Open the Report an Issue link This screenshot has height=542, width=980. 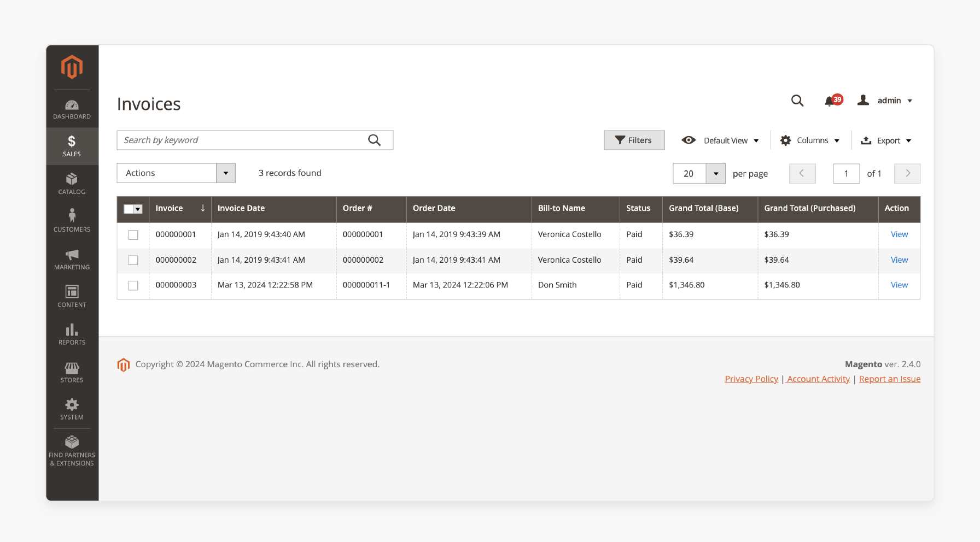tap(890, 379)
